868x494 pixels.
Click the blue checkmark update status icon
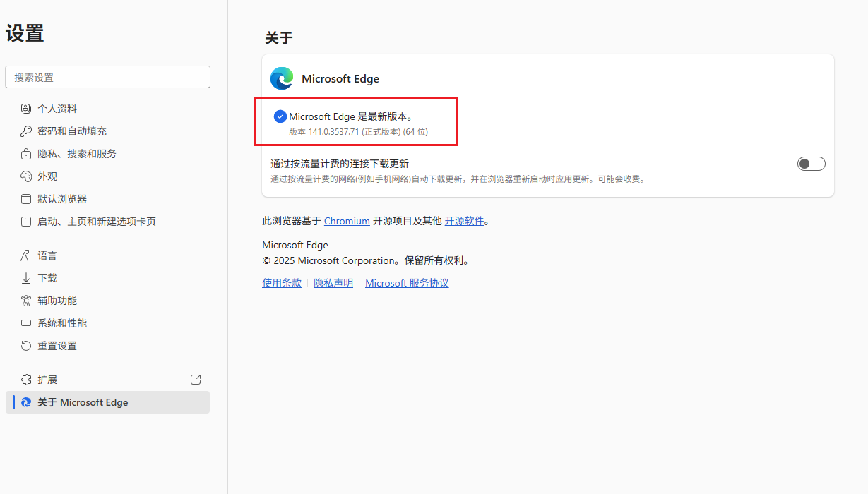[280, 116]
